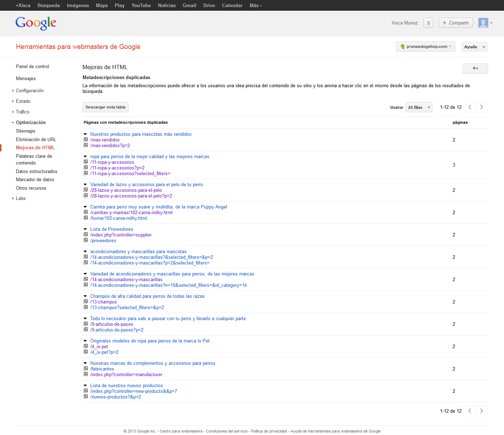Open external link icon for /11-ropa-y-accesorios

tap(86, 162)
